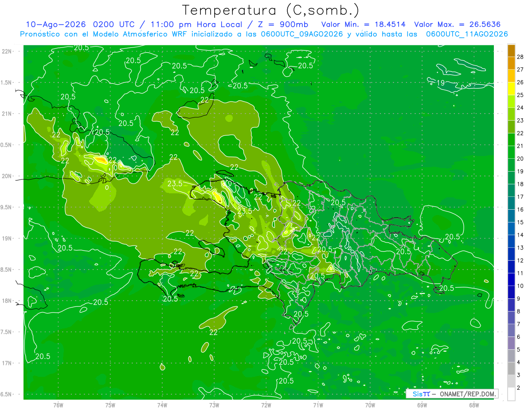This screenshot has width=532, height=411.
Task: Pick the lime swatch between 24 and 25
Action: pyautogui.click(x=511, y=101)
